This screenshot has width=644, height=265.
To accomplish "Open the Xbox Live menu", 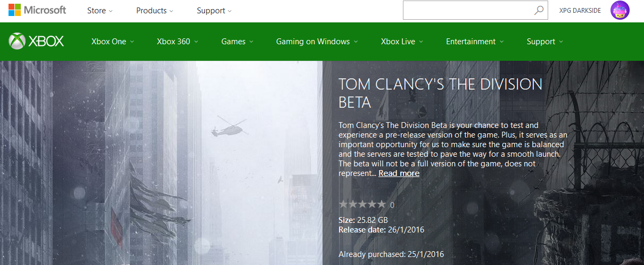I will [402, 42].
